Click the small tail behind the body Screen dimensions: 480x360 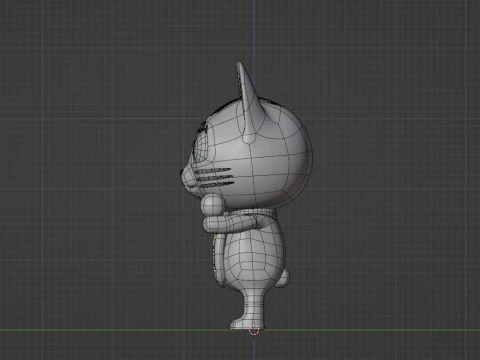point(283,278)
